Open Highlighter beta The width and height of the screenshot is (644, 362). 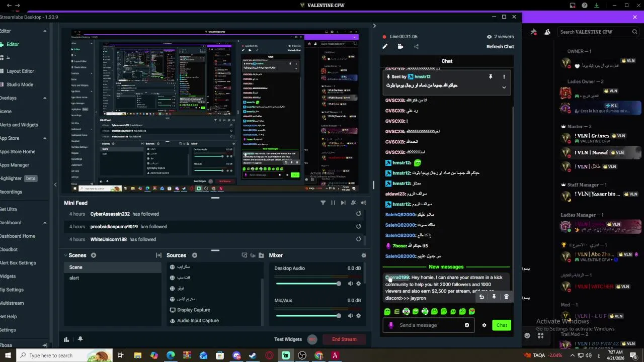[x=18, y=178]
